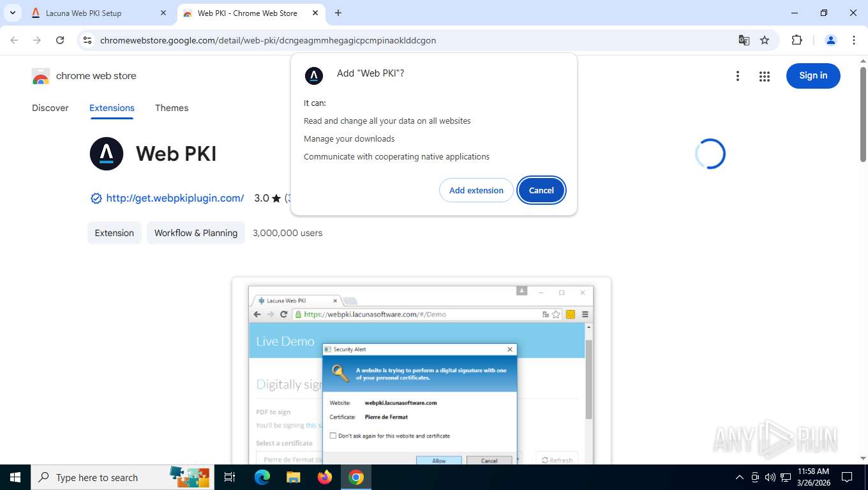Click the 3.0 star rating

[267, 198]
